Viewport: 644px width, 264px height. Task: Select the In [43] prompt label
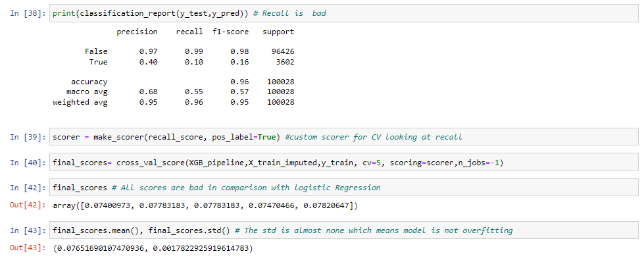click(28, 231)
